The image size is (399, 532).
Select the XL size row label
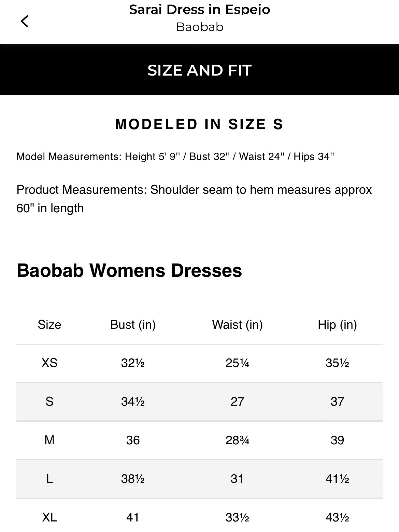49,517
